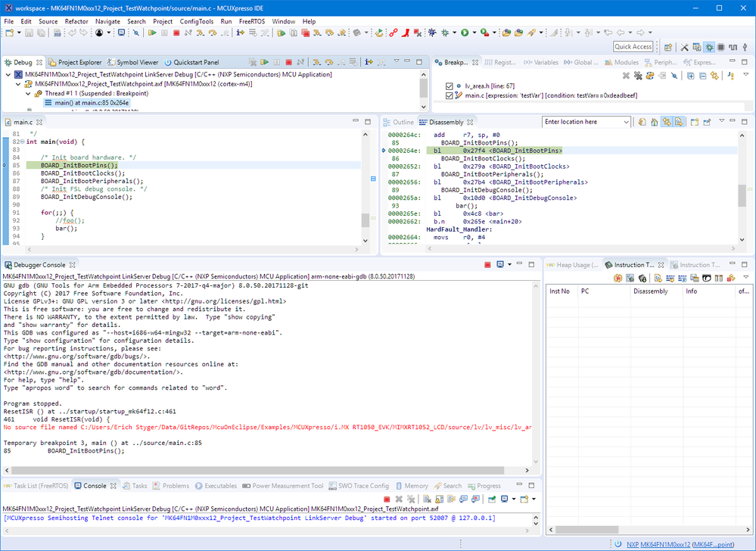This screenshot has width=756, height=551.
Task: Click Terminate in the Debug view toolbar
Action: [x=289, y=62]
